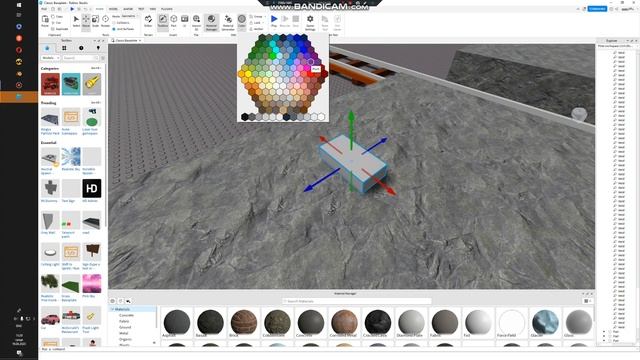Switch to the Avatar ribbon tab
This screenshot has height=360, width=640.
tap(128, 9)
